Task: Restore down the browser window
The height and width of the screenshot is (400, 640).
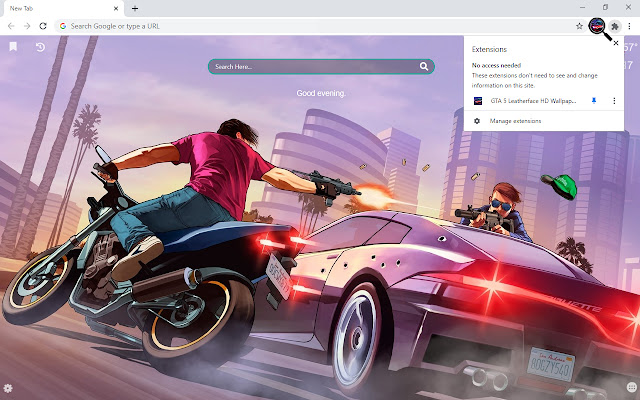Action: [x=605, y=7]
